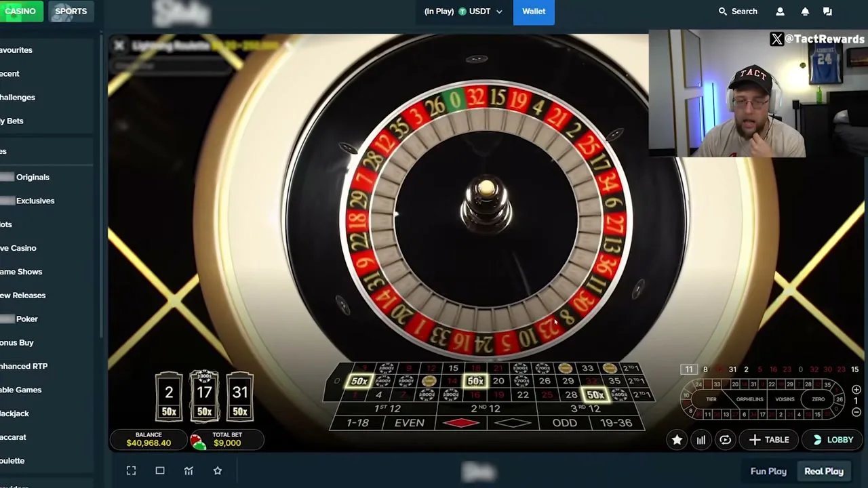Screen dimensions: 868x488
Task: Enter fullscreen mode for the game
Action: pos(132,470)
